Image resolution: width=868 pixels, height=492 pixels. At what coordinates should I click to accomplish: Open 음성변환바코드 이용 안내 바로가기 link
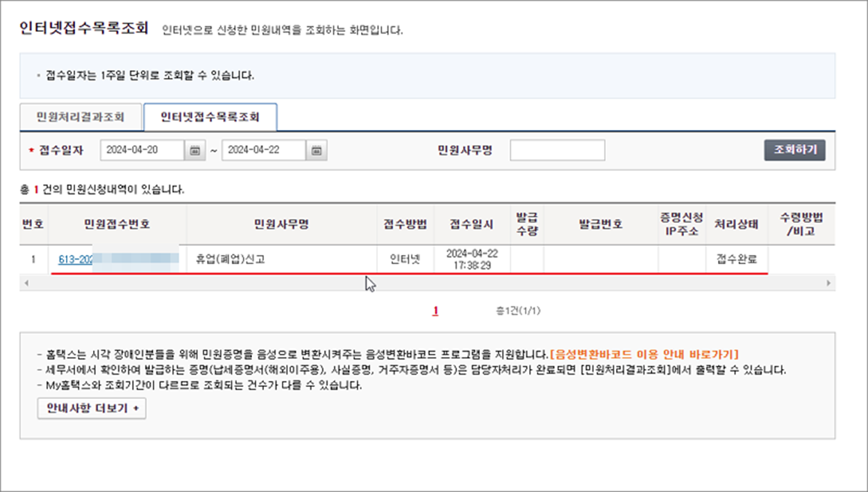click(644, 354)
